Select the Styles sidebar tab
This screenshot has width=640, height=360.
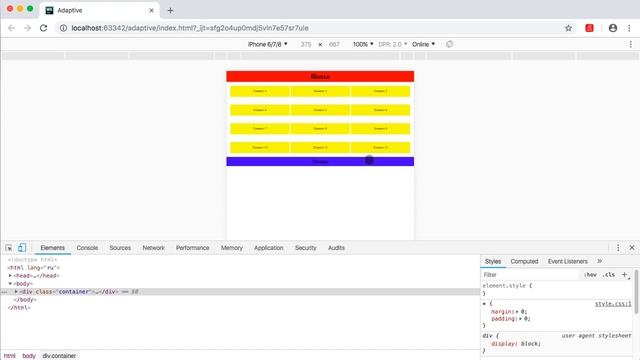[x=493, y=261]
